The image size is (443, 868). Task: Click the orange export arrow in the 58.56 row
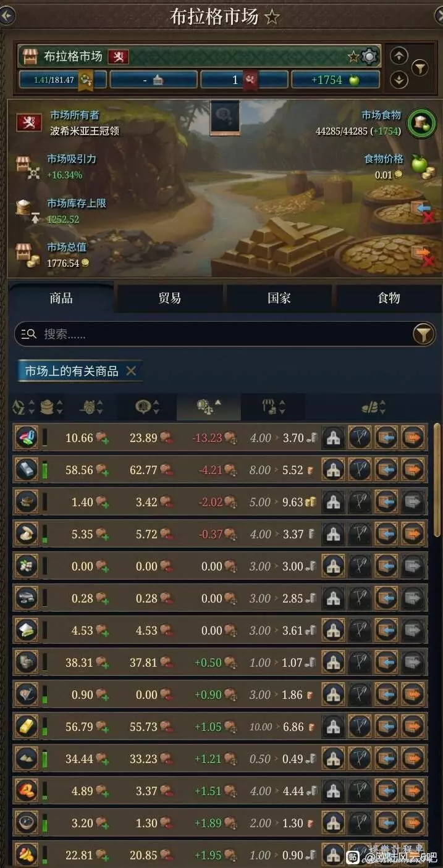413,470
